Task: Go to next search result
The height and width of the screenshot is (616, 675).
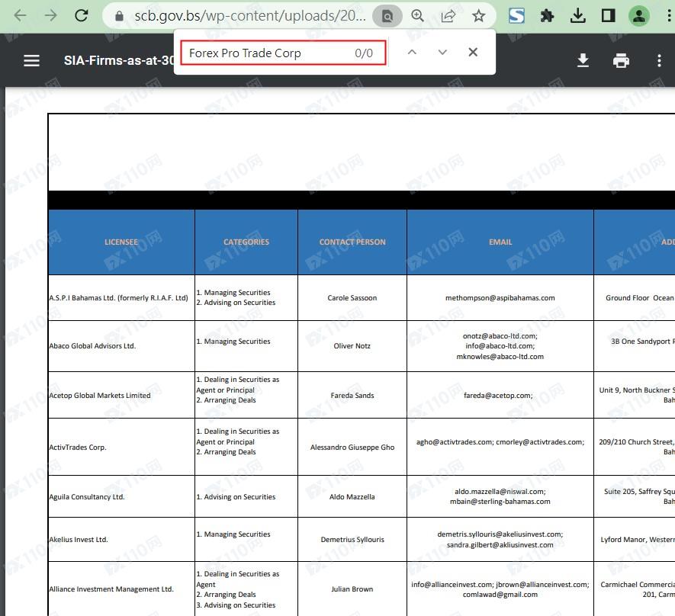Action: (442, 53)
